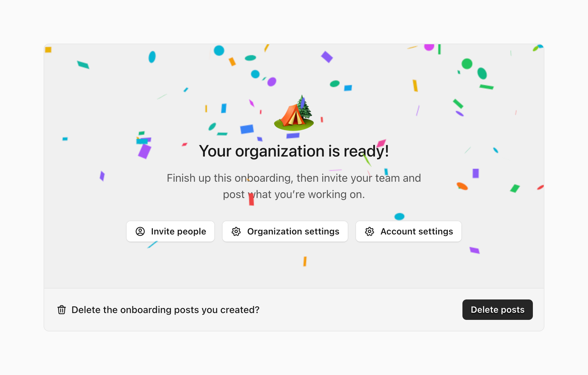This screenshot has height=375, width=588.
Task: Click the "Your organization is ready!" heading
Action: tap(294, 151)
